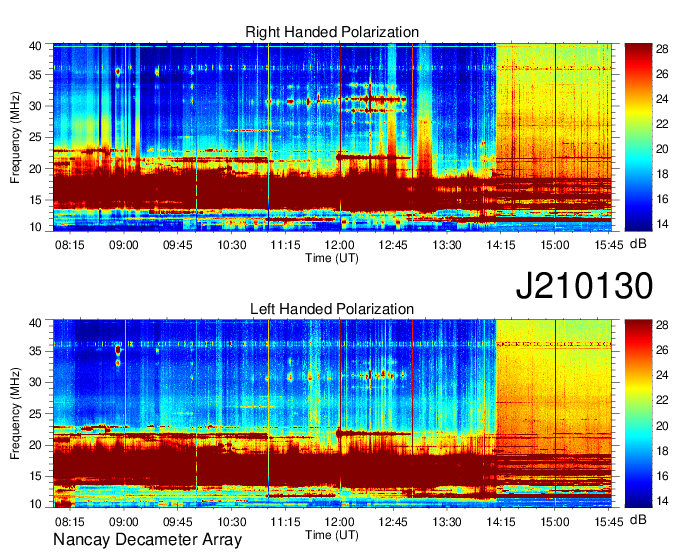Click the color bar beside the Right Handed plot
Image resolution: width=680 pixels, height=552 pixels.
click(x=638, y=137)
